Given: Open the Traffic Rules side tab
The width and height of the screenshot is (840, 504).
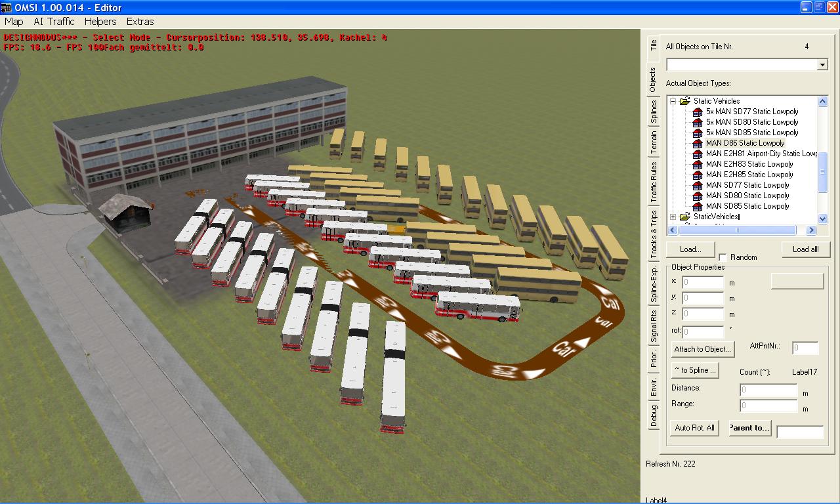Looking at the screenshot, I should [x=653, y=182].
